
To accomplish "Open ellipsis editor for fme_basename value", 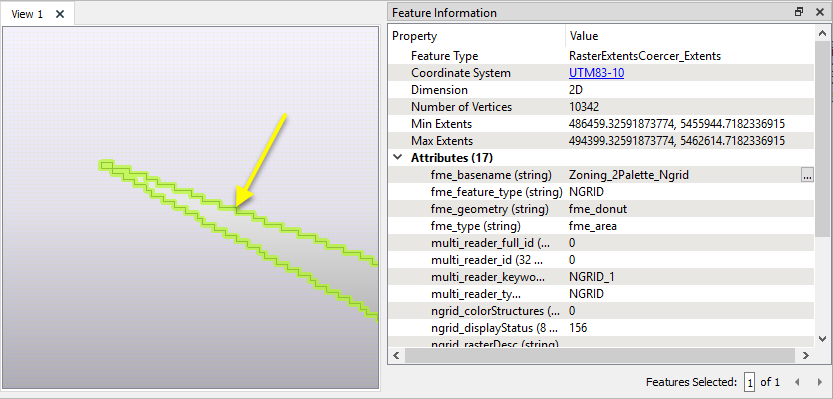I will tap(807, 175).
